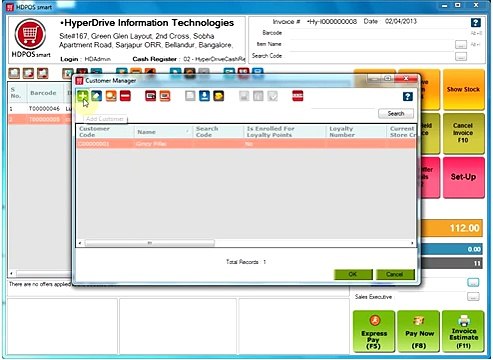The height and width of the screenshot is (360, 493).
Task: Click the horizontal scrollbar thumb in Customer Manager
Action: tap(150, 243)
